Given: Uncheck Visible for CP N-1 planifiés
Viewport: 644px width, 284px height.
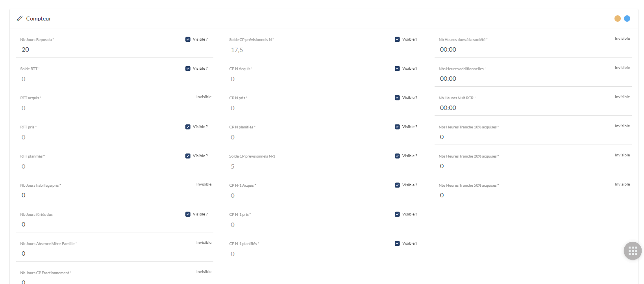Looking at the screenshot, I should pos(397,243).
